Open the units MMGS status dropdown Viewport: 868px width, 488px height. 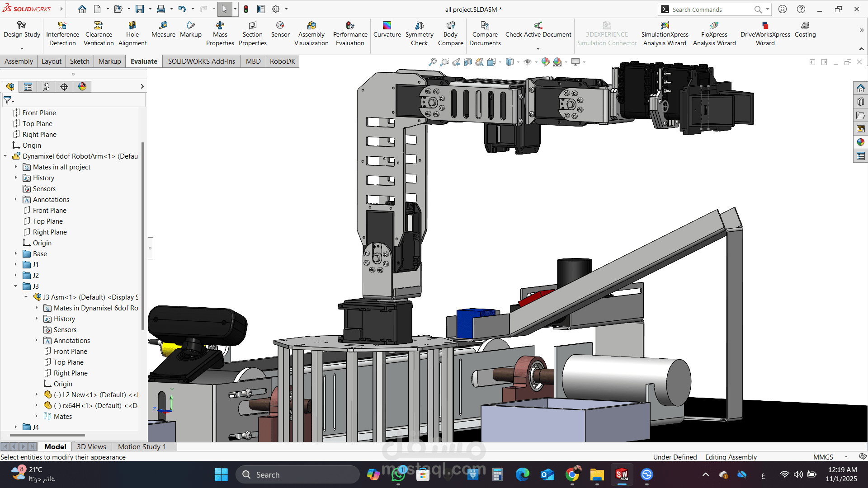point(846,457)
